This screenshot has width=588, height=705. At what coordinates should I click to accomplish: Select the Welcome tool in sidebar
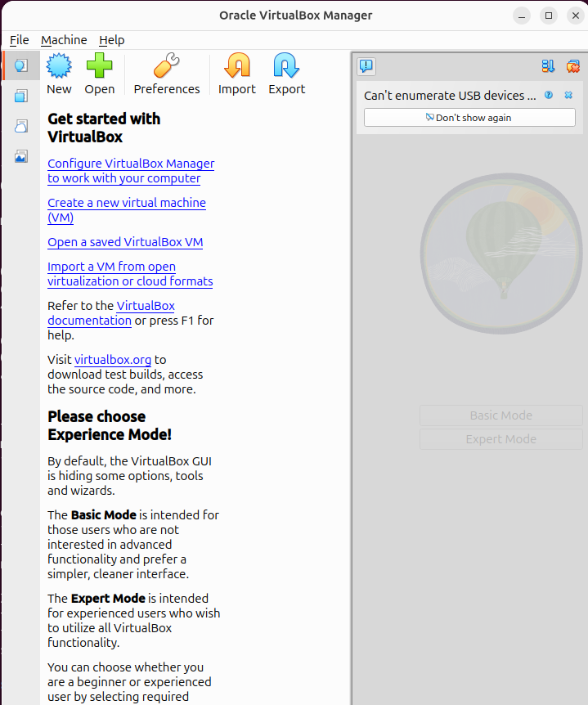click(20, 66)
